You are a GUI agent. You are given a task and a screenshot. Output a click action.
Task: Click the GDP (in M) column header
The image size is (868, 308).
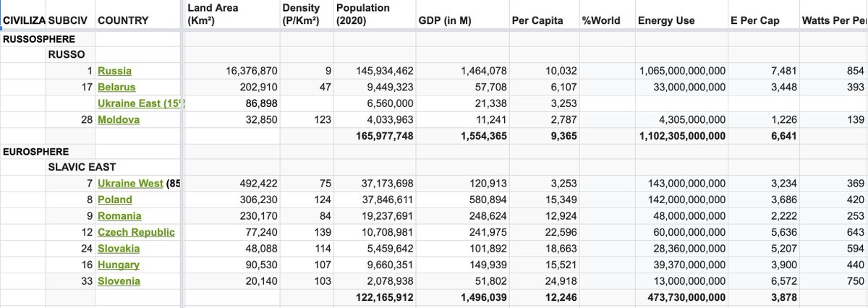point(445,20)
